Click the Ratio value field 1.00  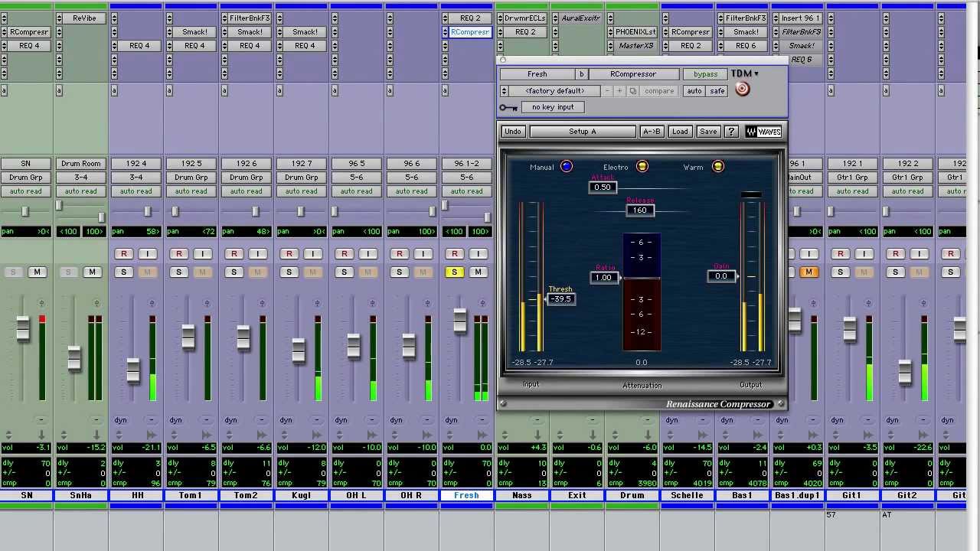[x=604, y=278]
